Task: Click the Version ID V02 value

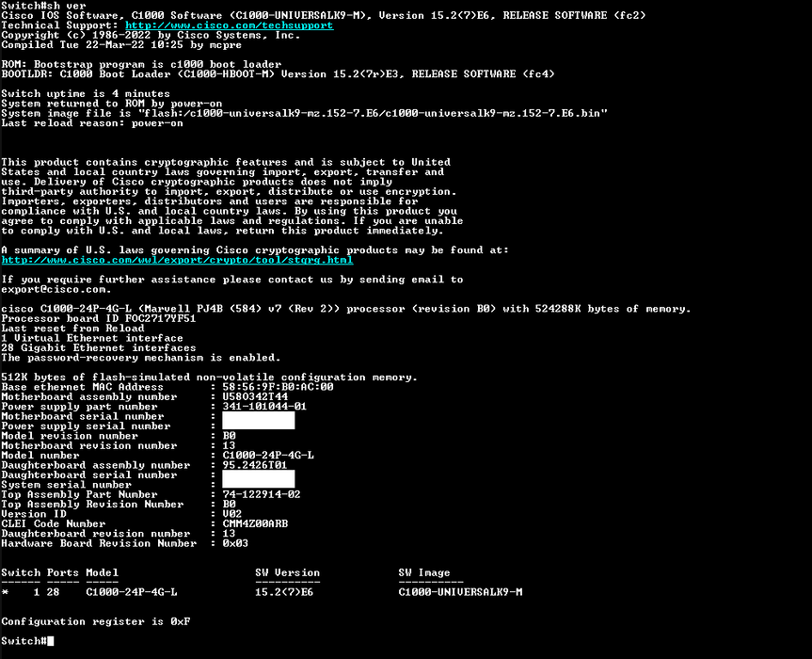Action: (x=232, y=514)
